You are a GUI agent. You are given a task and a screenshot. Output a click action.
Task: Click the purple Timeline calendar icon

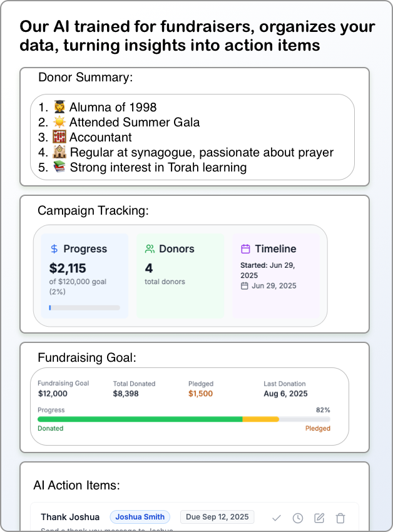coord(245,249)
